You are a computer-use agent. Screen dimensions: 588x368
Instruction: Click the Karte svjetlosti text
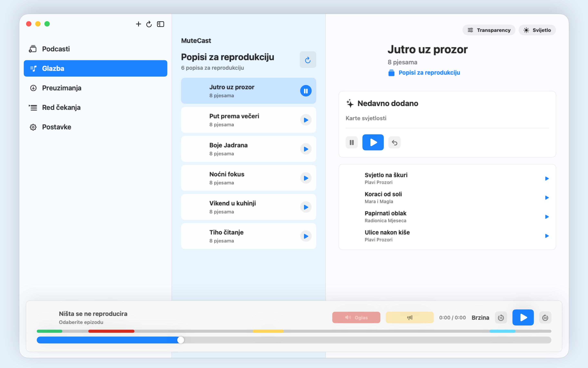[366, 118]
